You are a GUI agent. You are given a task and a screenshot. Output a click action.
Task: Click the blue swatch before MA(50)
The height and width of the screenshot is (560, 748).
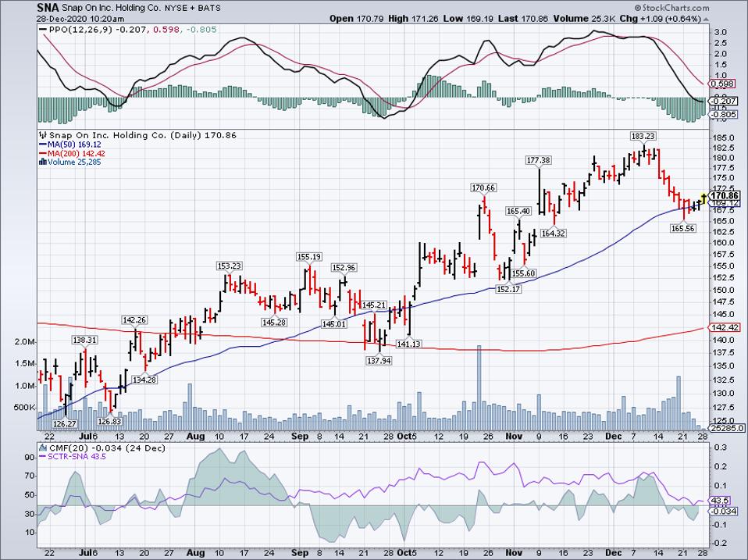click(x=42, y=144)
